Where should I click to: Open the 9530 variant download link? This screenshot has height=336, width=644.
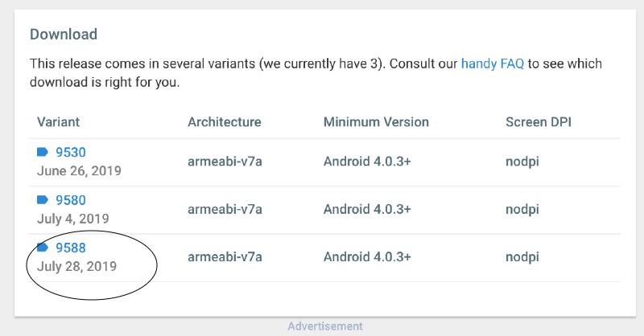tap(71, 152)
